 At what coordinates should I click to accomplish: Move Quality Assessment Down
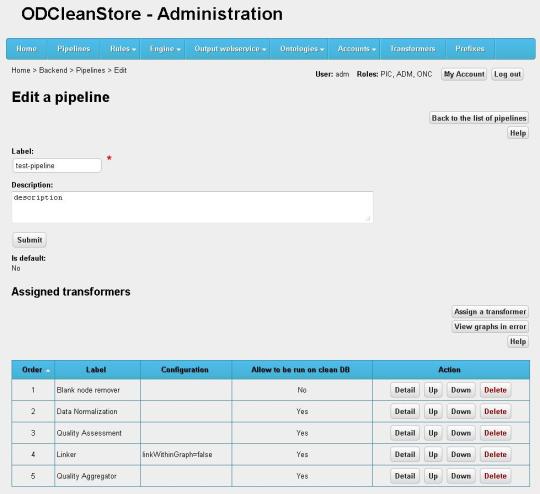point(461,433)
